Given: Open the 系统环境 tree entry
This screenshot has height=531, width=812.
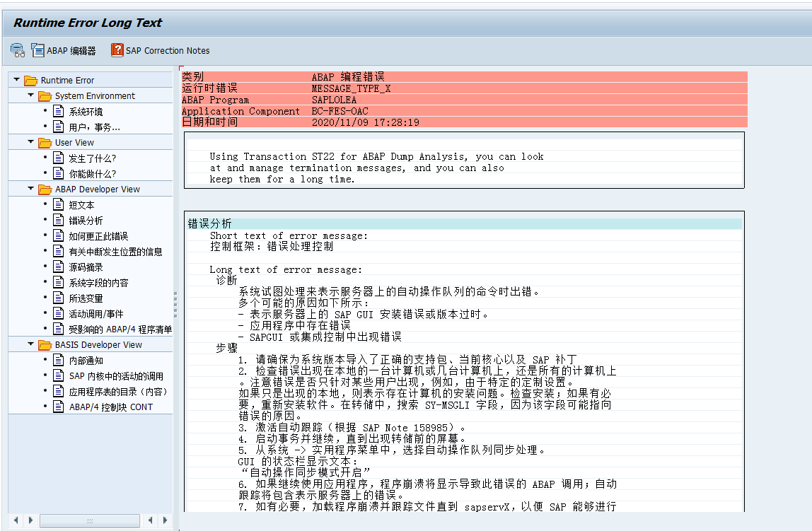Looking at the screenshot, I should click(86, 112).
